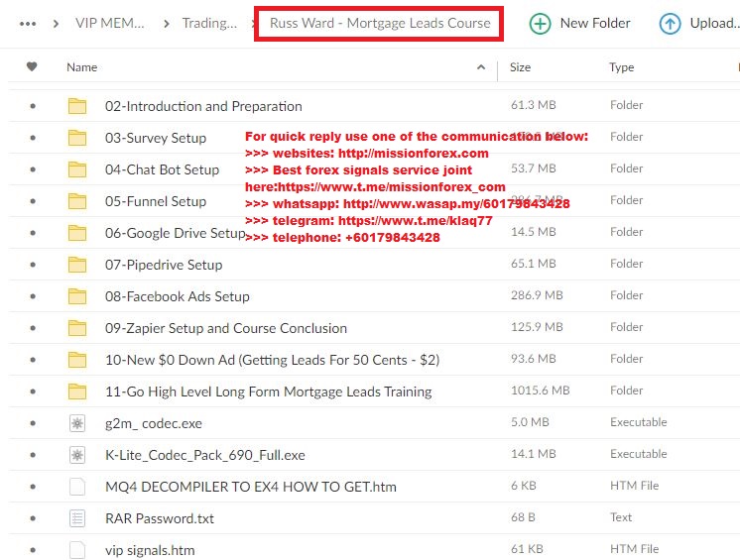Click chevron after the ellipsis breadcrumb
The image size is (740, 560).
(57, 24)
